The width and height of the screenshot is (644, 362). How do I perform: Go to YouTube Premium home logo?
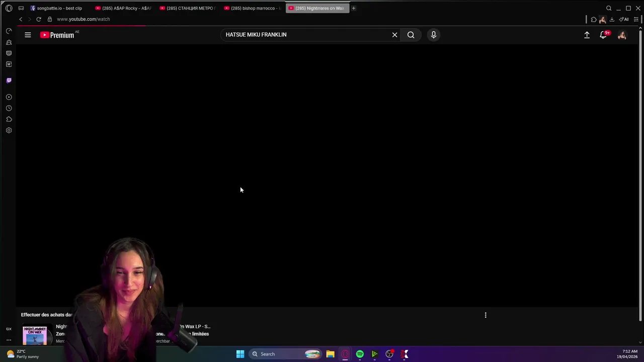tap(57, 35)
